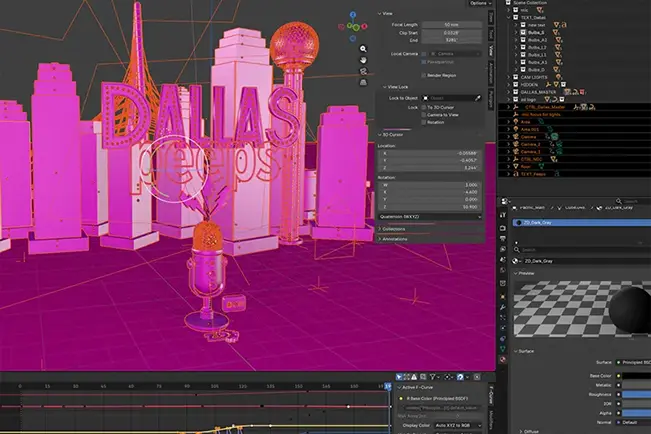The image size is (651, 434).
Task: Open the Scene properties tab icon
Action: tap(503, 260)
